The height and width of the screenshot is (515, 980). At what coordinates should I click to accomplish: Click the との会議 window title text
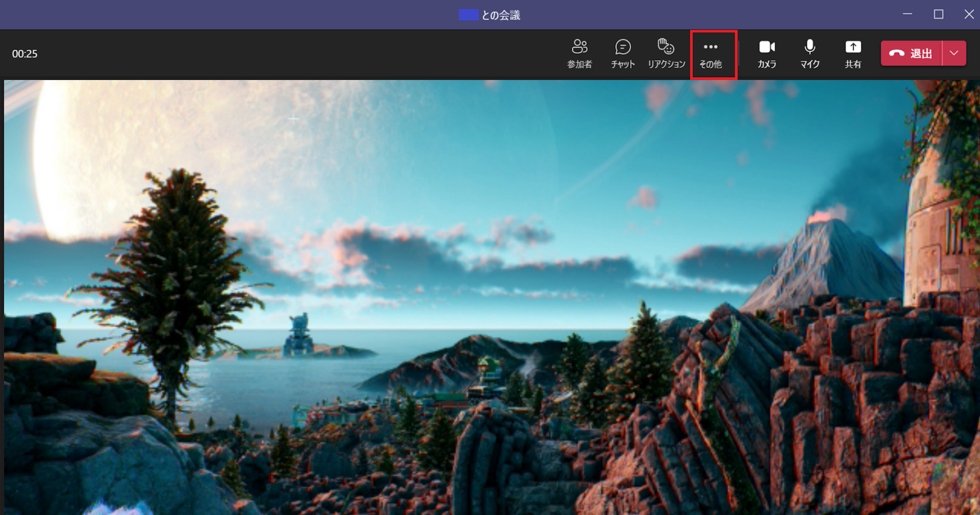click(501, 15)
